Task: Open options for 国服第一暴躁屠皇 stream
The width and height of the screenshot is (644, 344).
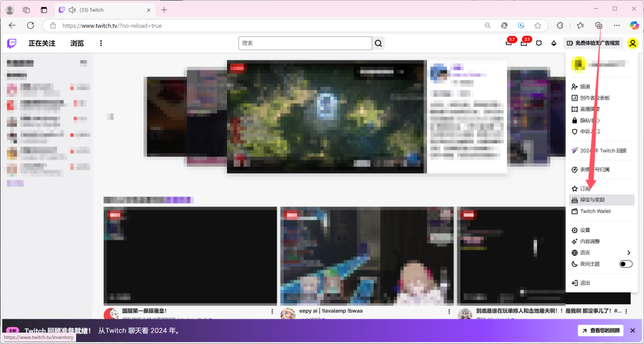Action: tap(272, 311)
